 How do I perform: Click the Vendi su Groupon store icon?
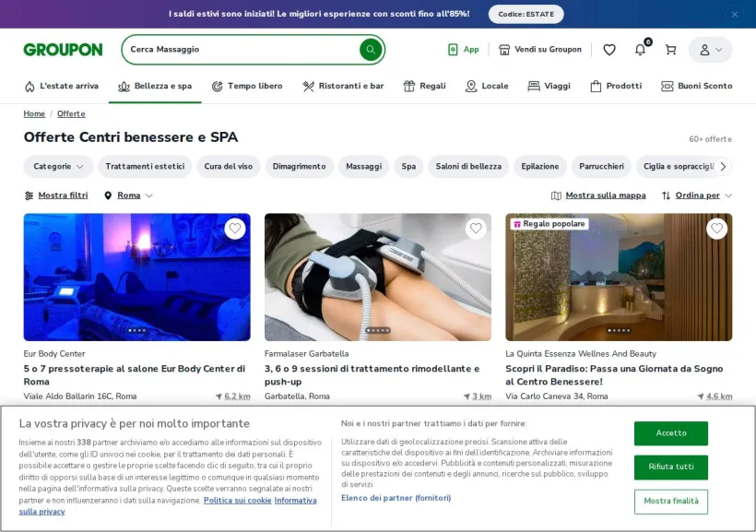[x=504, y=50]
